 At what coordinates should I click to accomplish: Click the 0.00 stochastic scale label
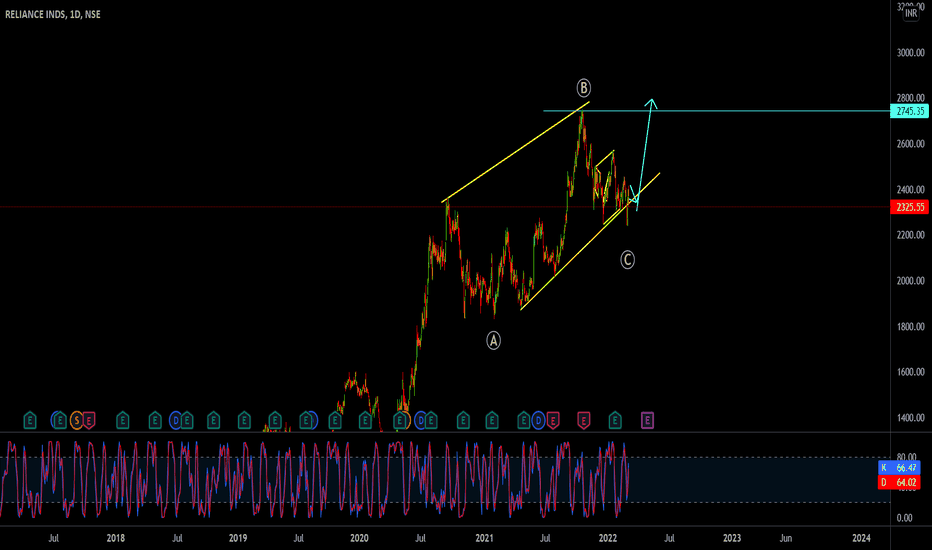(904, 518)
